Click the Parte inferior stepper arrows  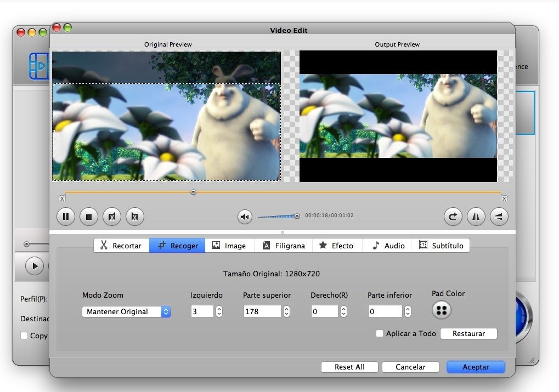coord(408,311)
